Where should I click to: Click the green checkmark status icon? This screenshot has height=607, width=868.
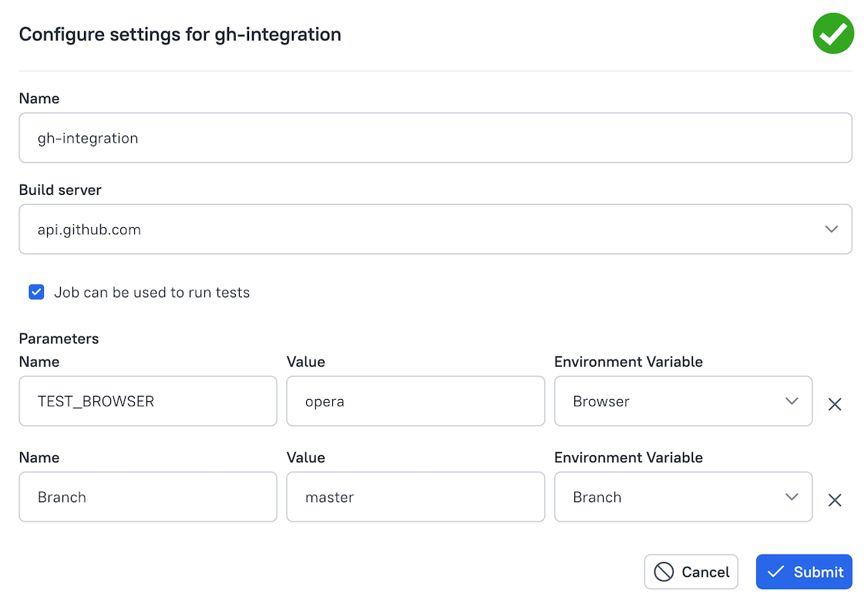[x=833, y=34]
